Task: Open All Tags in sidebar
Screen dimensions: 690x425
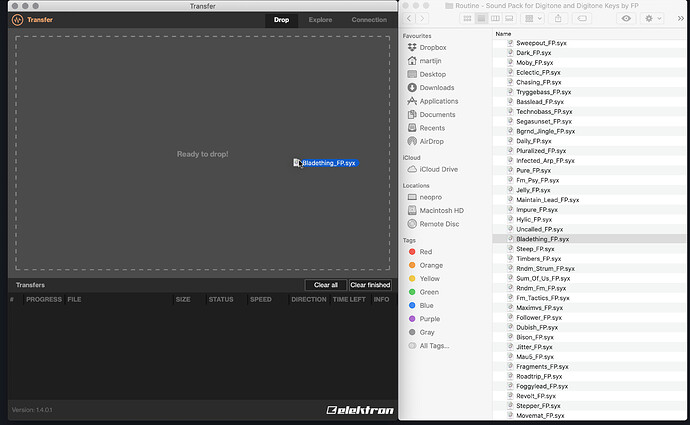Action: tap(429, 346)
